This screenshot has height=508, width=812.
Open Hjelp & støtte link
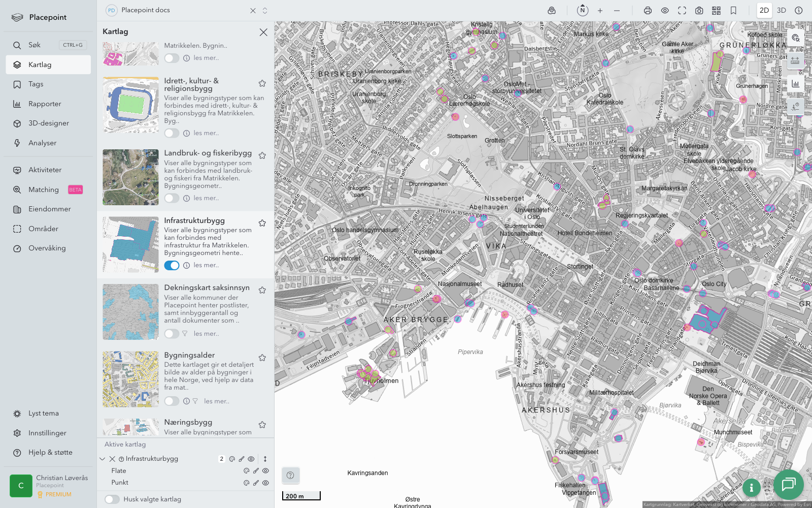coord(50,452)
